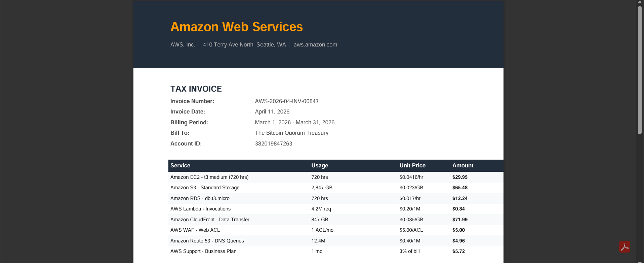Click the Usage column header
The height and width of the screenshot is (263, 644).
click(320, 166)
